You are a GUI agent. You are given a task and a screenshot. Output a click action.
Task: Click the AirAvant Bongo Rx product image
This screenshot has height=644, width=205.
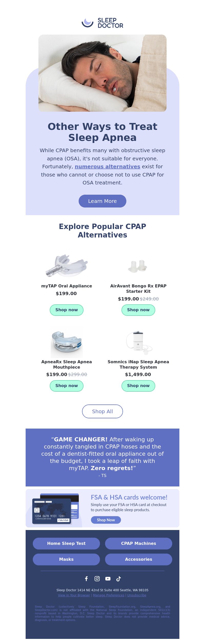[x=138, y=266]
